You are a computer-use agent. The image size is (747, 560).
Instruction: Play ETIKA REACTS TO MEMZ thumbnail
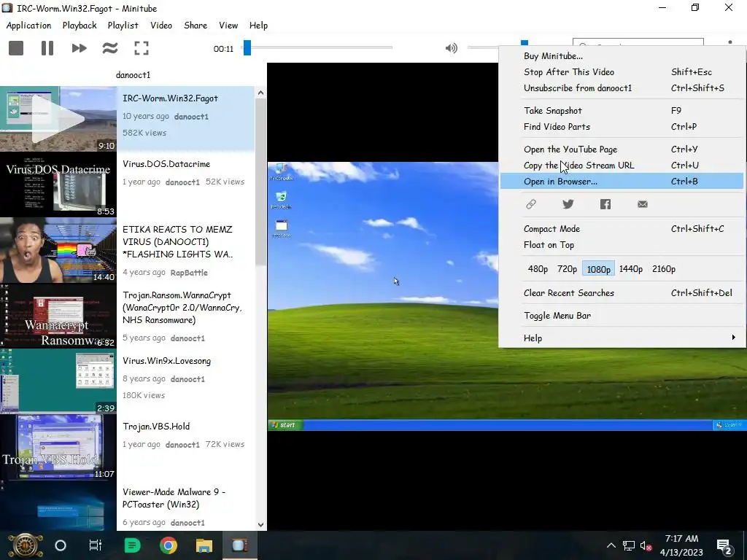point(58,251)
